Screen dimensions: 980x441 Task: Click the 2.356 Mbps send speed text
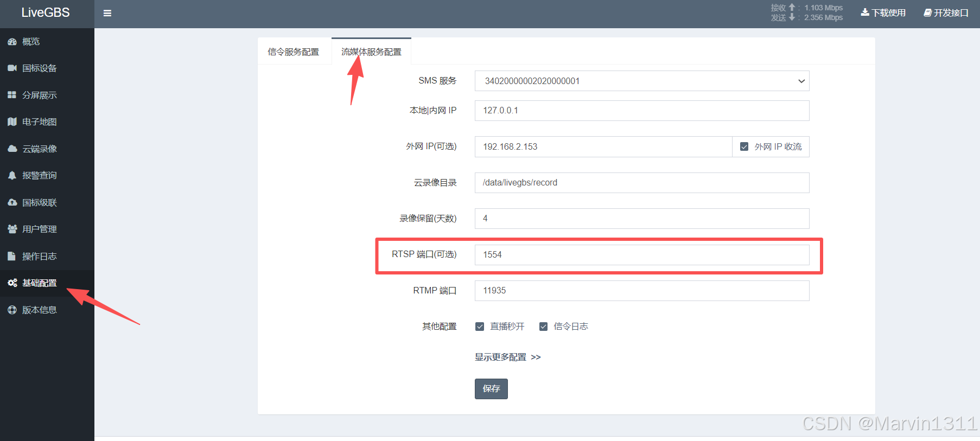(x=823, y=17)
